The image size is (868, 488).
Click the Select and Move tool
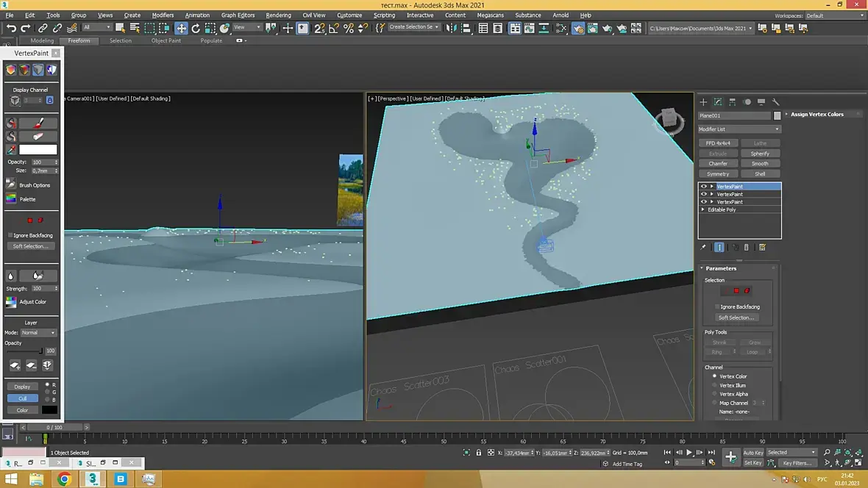181,28
